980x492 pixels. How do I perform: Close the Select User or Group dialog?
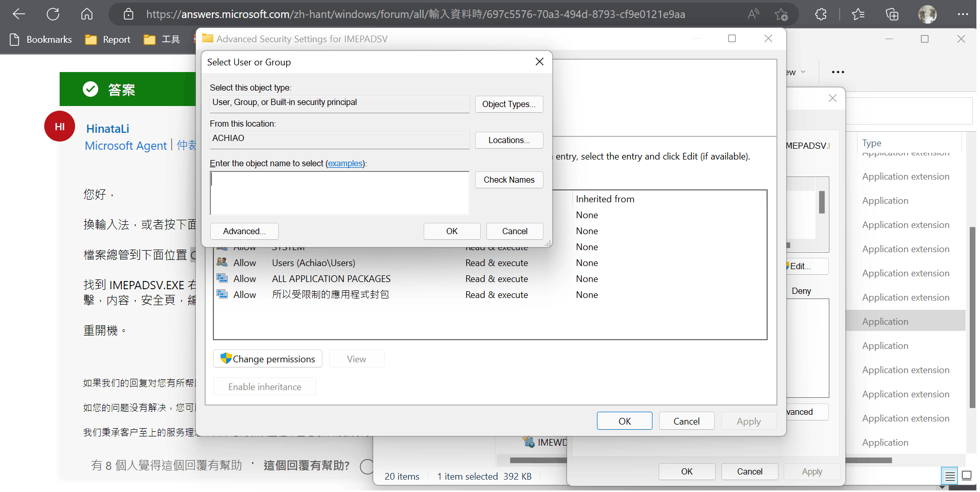[539, 62]
